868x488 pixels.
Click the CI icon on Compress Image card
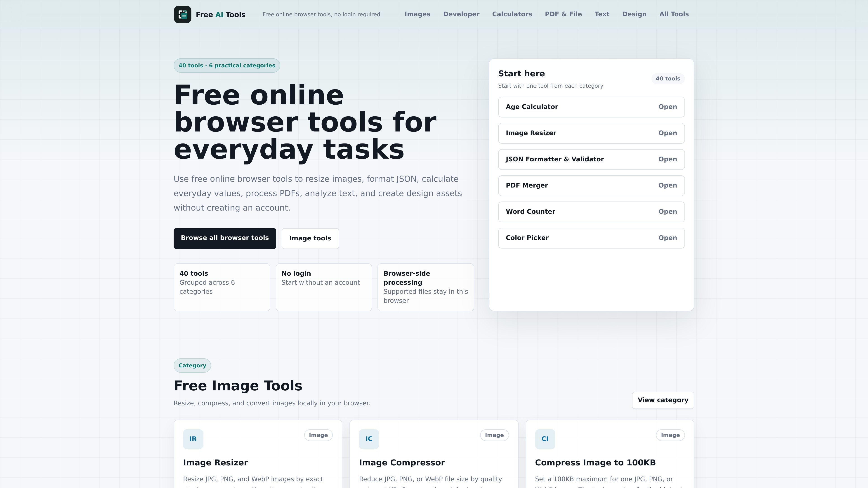point(545,439)
